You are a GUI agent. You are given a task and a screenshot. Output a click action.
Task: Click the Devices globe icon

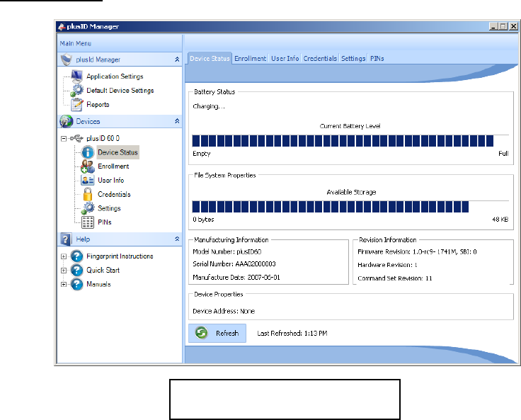tap(66, 121)
